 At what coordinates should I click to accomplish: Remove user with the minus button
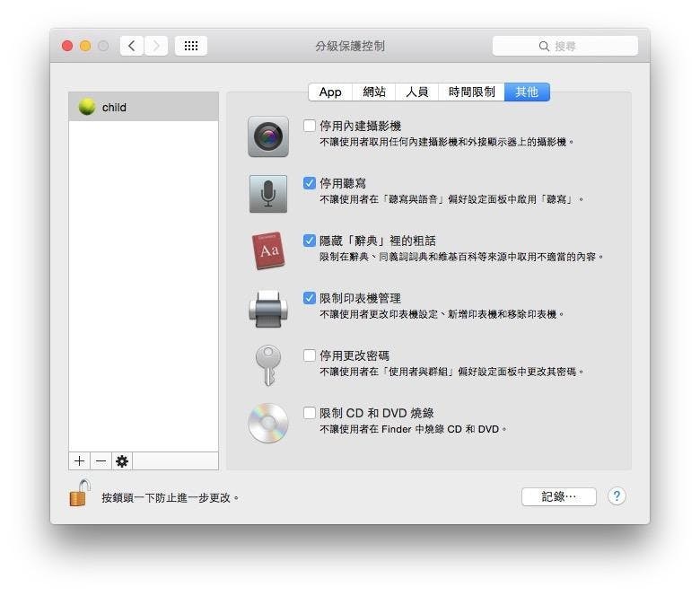click(x=101, y=460)
